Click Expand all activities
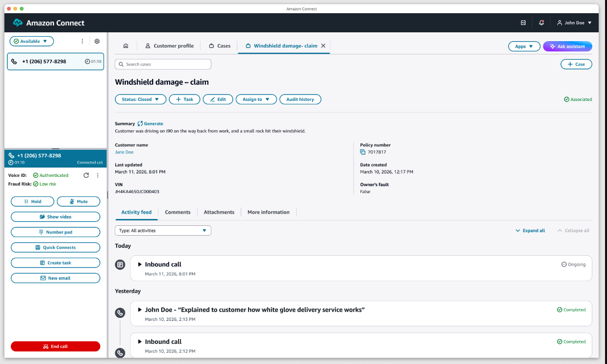Image resolution: width=607 pixels, height=364 pixels. (x=530, y=230)
